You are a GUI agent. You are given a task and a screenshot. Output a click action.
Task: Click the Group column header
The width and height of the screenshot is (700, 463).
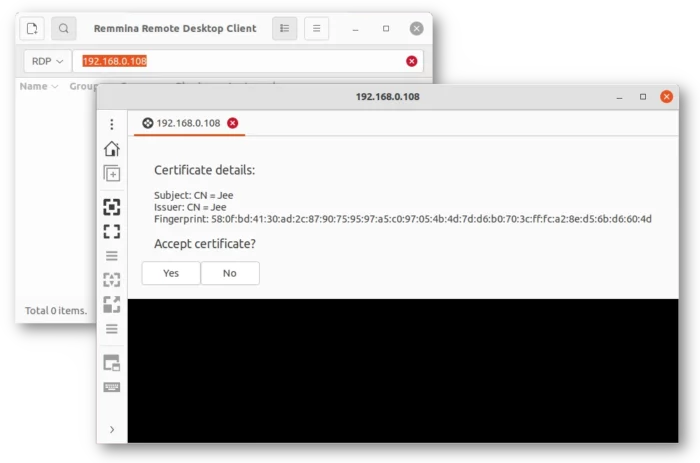tap(83, 86)
